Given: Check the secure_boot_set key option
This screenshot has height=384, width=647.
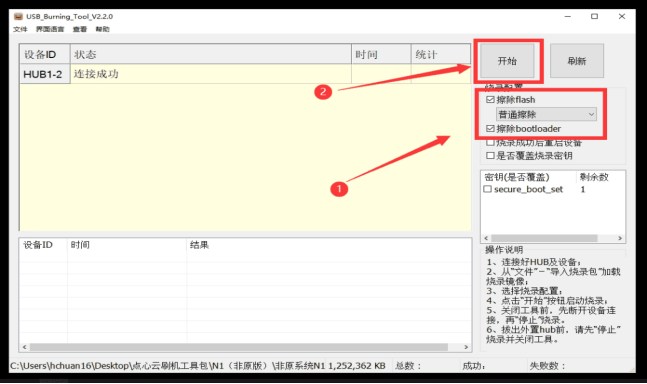Looking at the screenshot, I should coord(488,189).
